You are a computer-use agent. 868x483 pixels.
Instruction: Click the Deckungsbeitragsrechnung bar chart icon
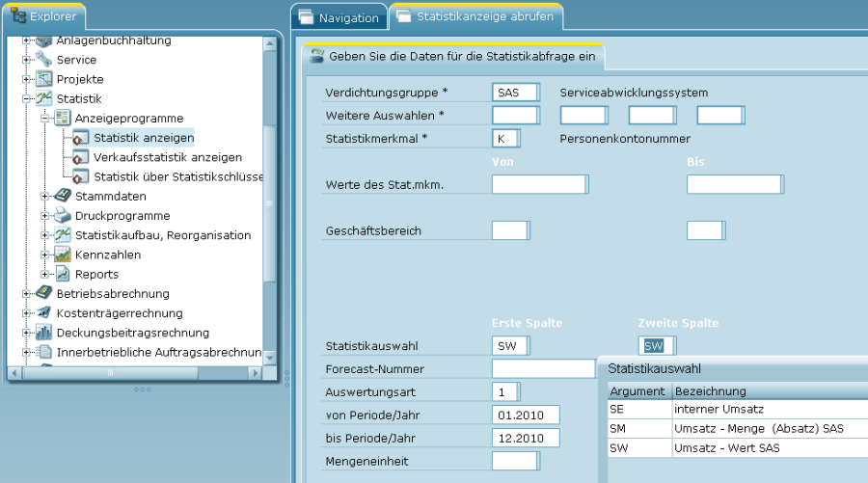pos(43,332)
